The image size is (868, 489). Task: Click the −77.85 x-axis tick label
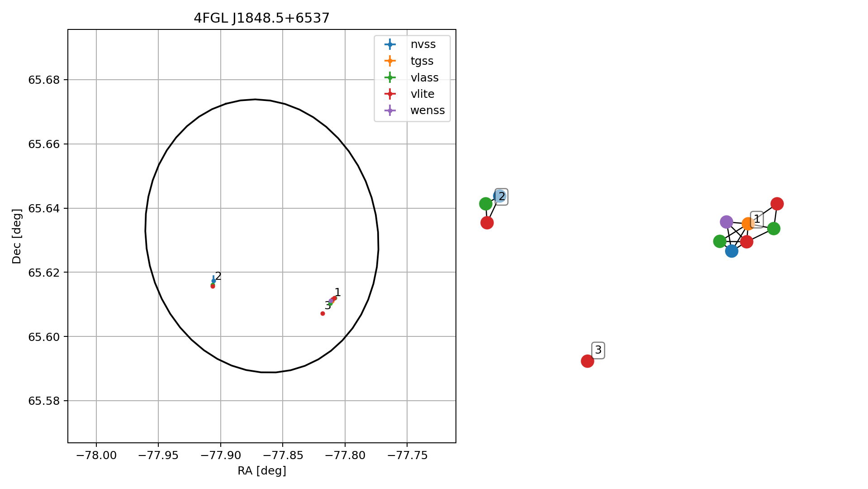pos(282,455)
